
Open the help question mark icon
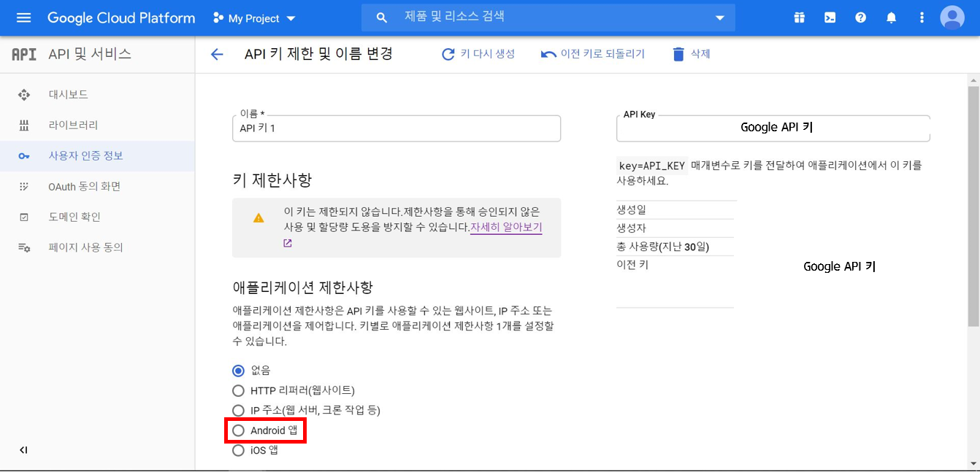[x=861, y=18]
